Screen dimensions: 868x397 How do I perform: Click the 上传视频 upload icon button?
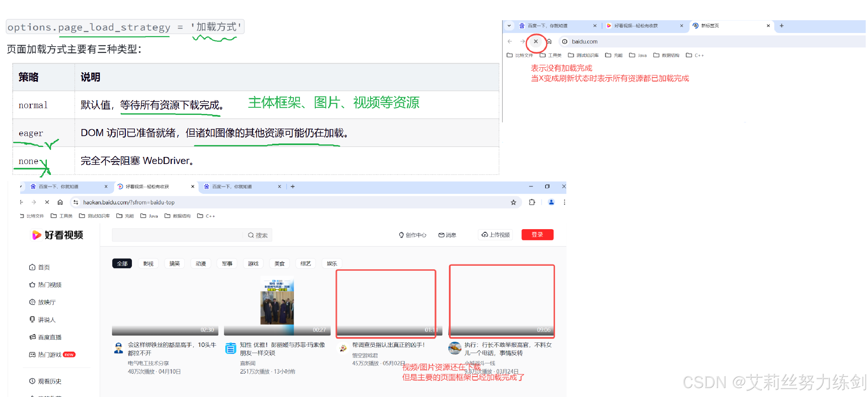coord(495,235)
